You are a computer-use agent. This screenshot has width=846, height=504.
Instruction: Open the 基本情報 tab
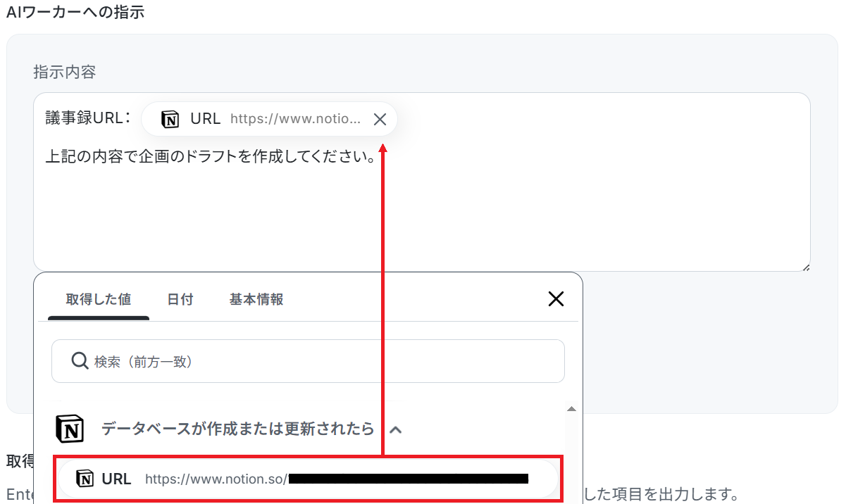coord(256,299)
